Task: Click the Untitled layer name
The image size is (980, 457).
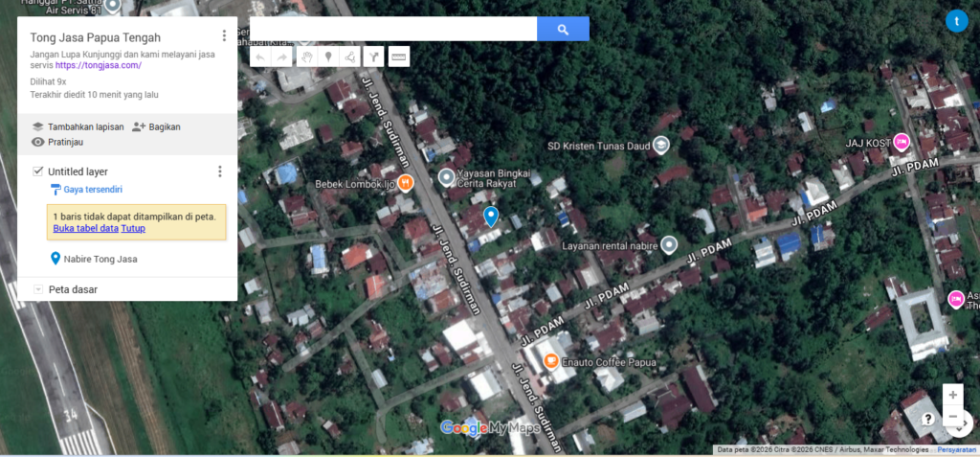Action: (x=78, y=171)
